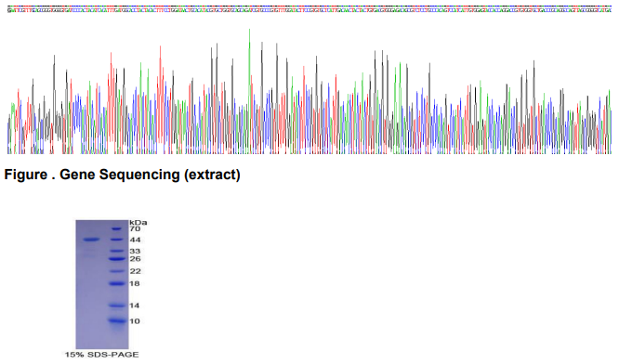619x364 pixels.
Task: Select the '15% SDS-PAGE' label under gel
Action: pos(102,355)
